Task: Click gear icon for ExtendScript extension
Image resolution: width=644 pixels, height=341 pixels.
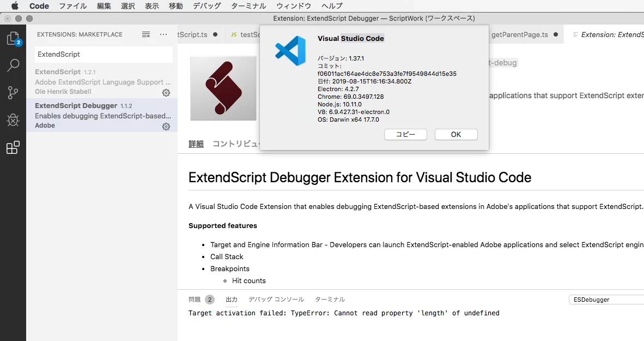Action: pyautogui.click(x=166, y=93)
